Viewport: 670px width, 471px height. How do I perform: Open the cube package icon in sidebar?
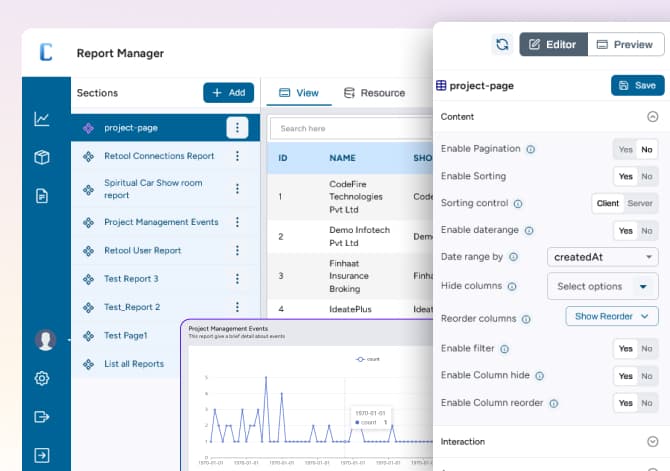[41, 157]
